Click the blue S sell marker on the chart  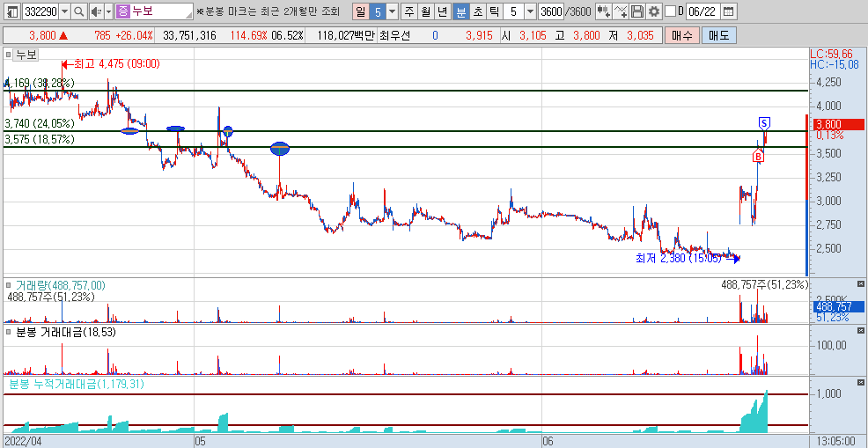(764, 122)
